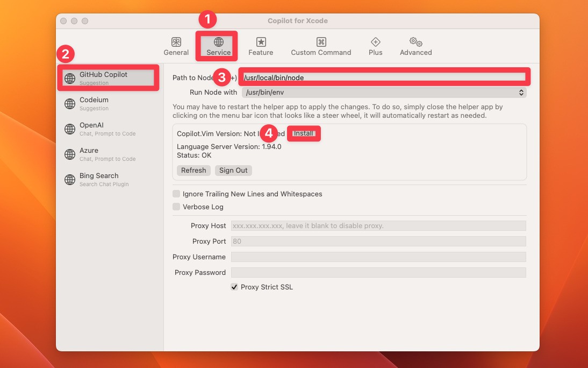
Task: Enable Ignore Trailing New Lines and Whitespaces
Action: [x=176, y=194]
